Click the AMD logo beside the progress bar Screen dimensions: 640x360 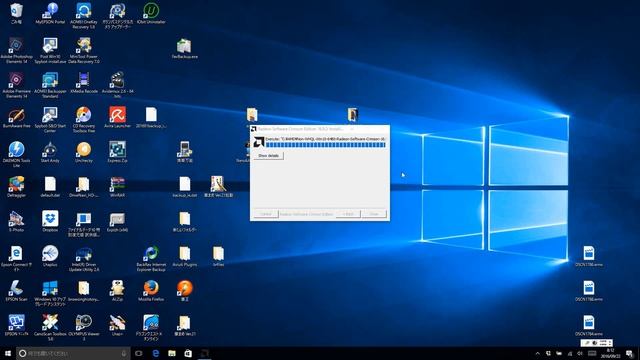pos(258,142)
